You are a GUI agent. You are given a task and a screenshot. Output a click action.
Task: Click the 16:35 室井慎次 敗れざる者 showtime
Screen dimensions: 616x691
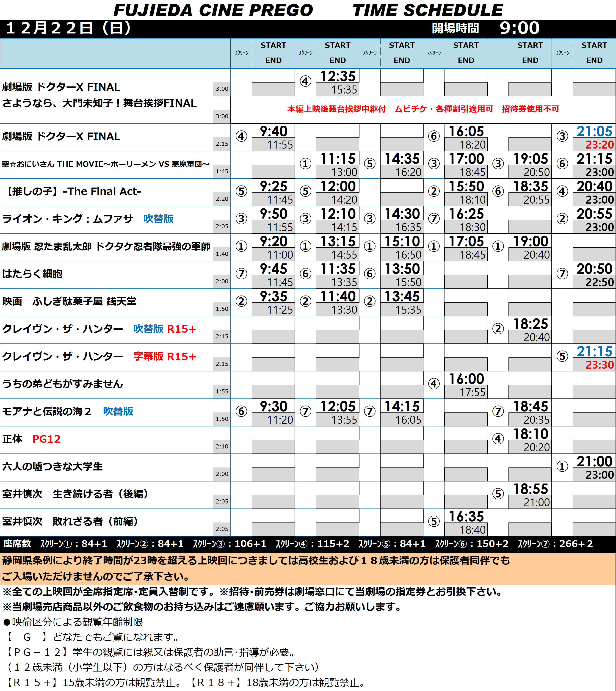[x=466, y=516]
